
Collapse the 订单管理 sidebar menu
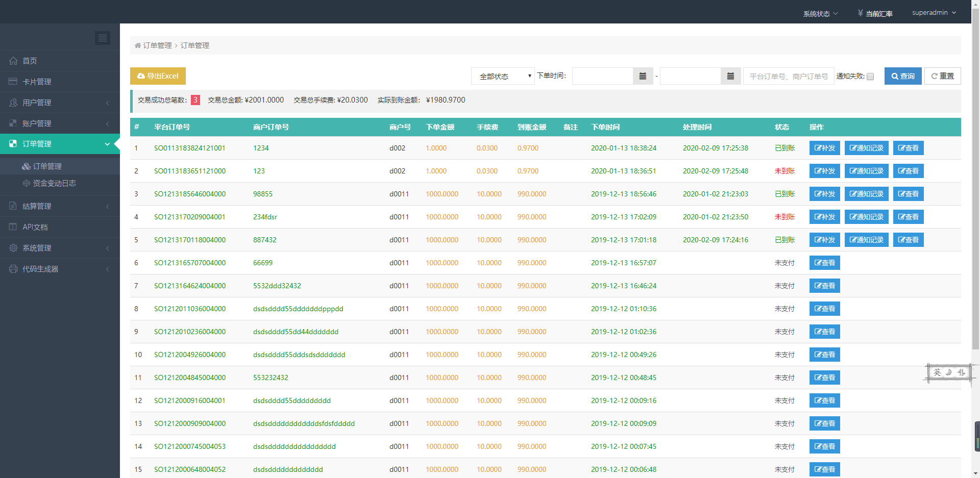pos(60,144)
